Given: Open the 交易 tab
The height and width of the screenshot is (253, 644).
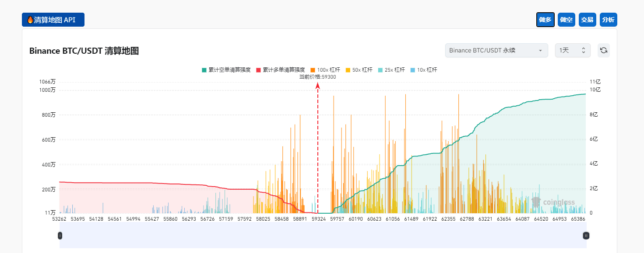Looking at the screenshot, I should 588,20.
